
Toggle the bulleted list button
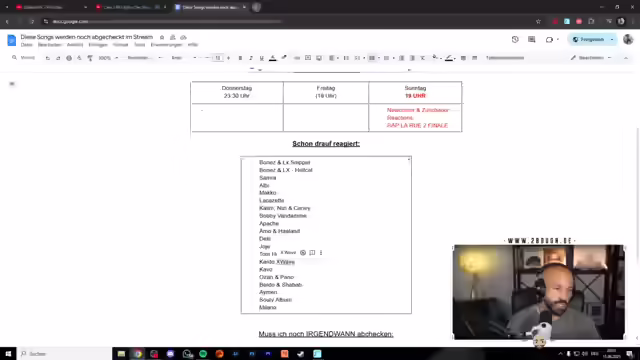372,58
